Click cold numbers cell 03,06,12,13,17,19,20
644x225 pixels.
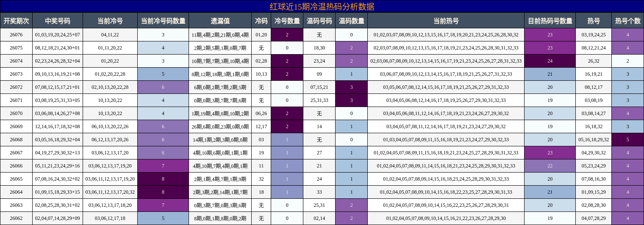[x=110, y=166]
